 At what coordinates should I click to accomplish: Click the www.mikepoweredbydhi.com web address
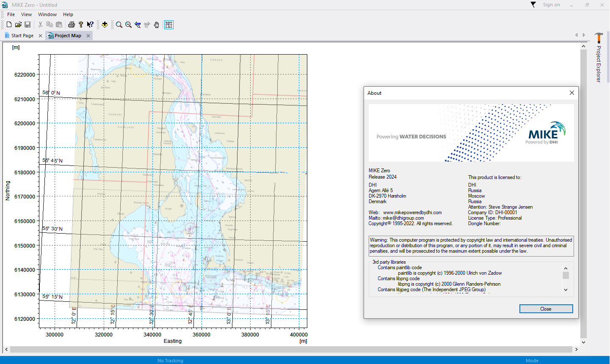click(x=412, y=212)
